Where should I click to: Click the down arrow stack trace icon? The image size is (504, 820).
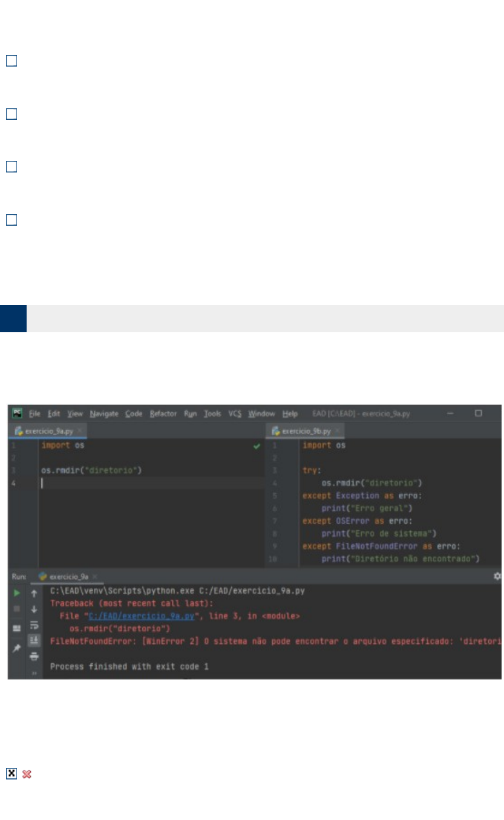click(34, 609)
